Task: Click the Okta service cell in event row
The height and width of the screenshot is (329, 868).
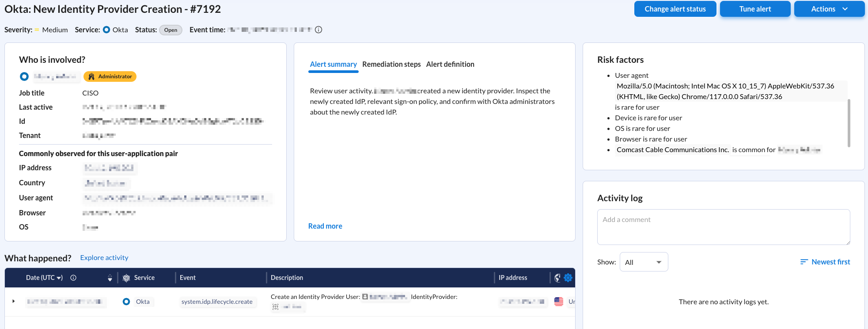Action: point(143,302)
